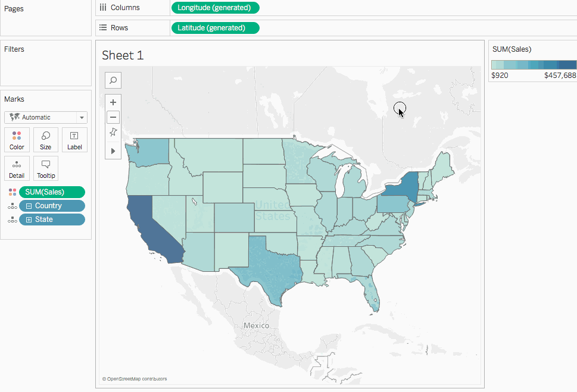The image size is (577, 392).
Task: Expand the State hierarchy pill
Action: [x=29, y=219]
